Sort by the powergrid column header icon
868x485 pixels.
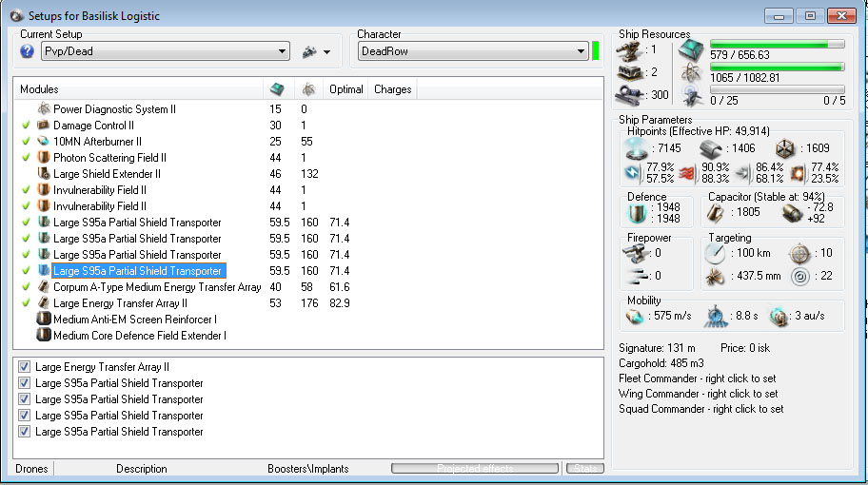[x=308, y=89]
